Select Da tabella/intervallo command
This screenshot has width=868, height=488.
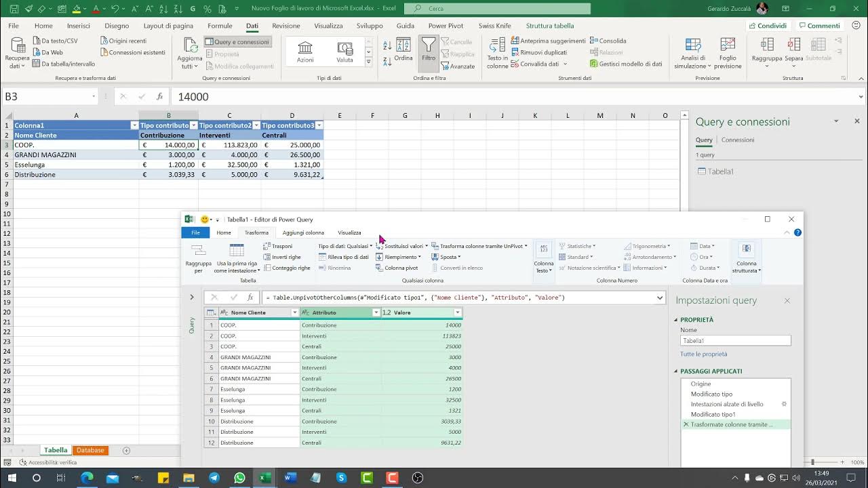coord(64,64)
